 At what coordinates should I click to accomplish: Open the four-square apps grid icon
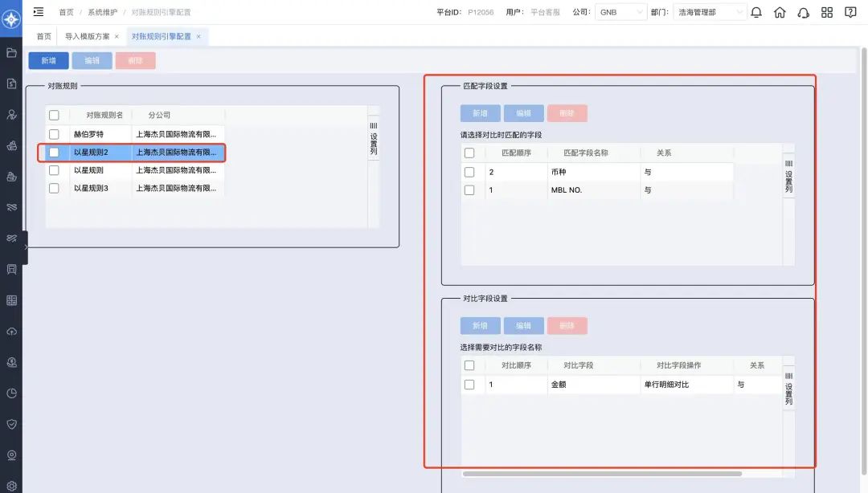[827, 12]
